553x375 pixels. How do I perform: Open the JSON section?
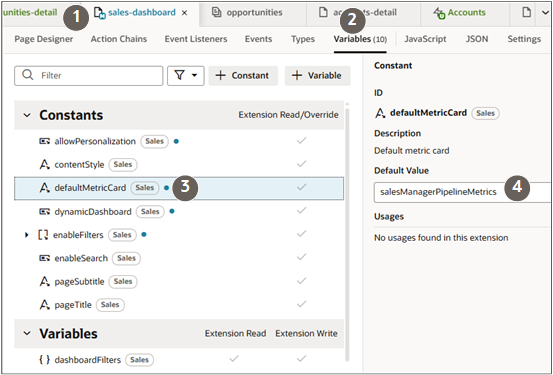click(x=477, y=39)
